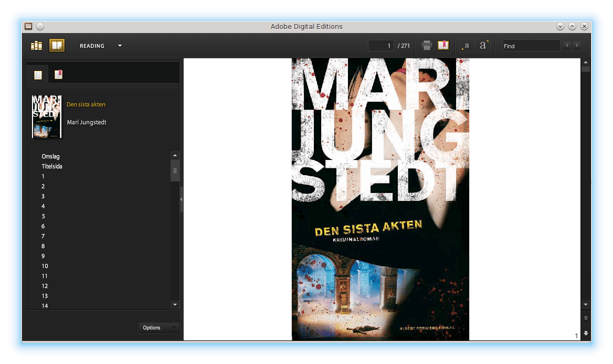613x364 pixels.
Task: Switch to Library view
Action: (36, 45)
